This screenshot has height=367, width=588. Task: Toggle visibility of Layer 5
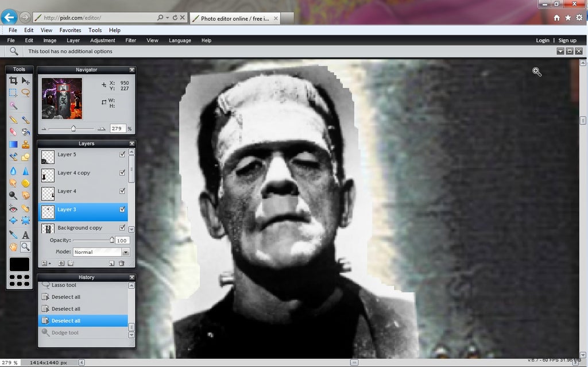122,154
